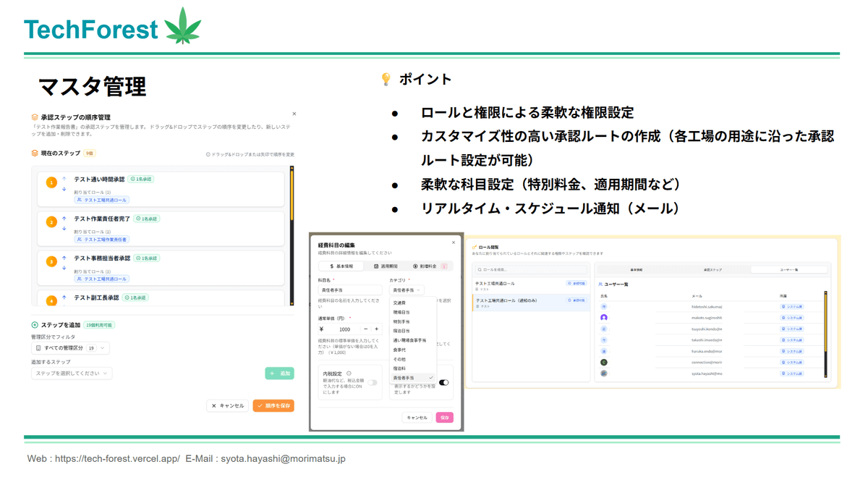The image size is (868, 485).
Task: Click the purple avatar for makoto.suginoshit
Action: pyautogui.click(x=603, y=317)
